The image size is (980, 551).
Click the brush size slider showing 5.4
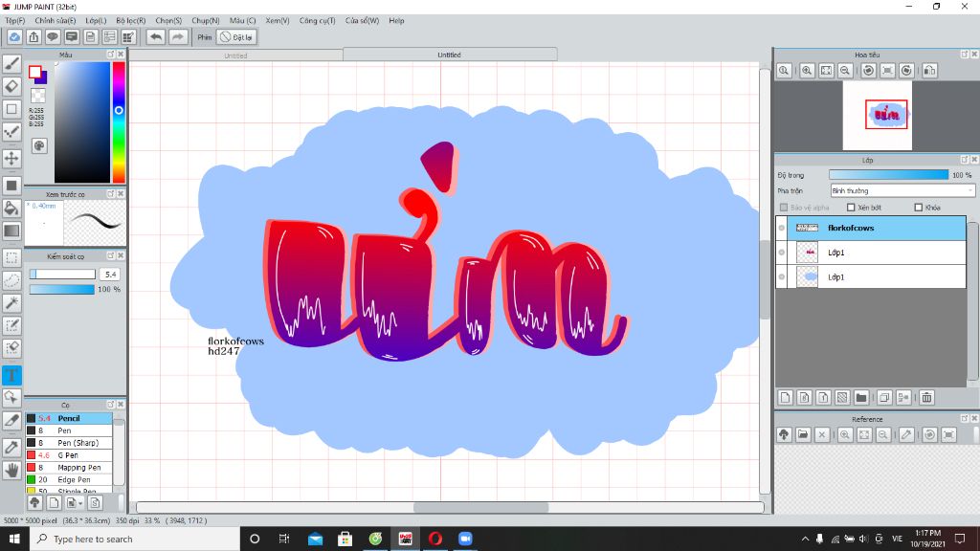point(62,274)
